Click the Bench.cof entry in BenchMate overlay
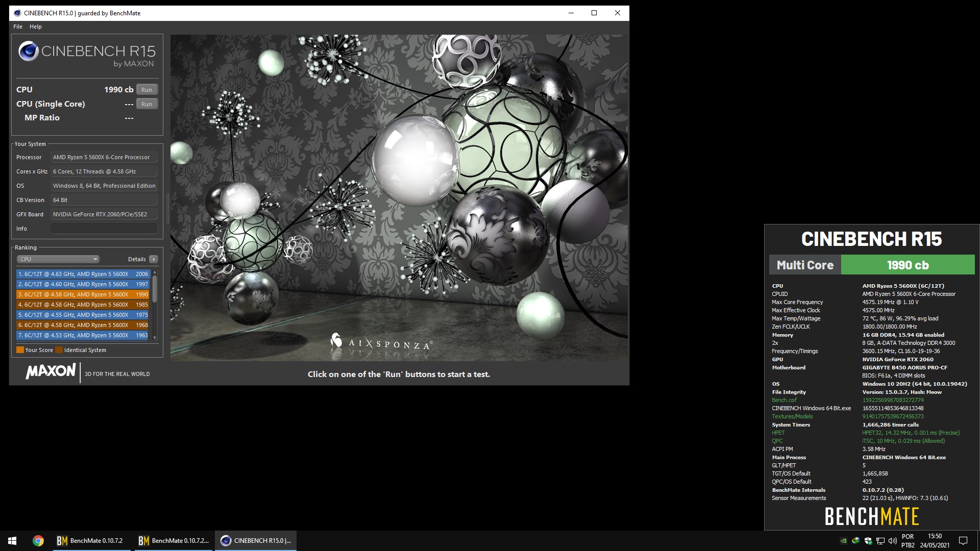 click(x=784, y=400)
